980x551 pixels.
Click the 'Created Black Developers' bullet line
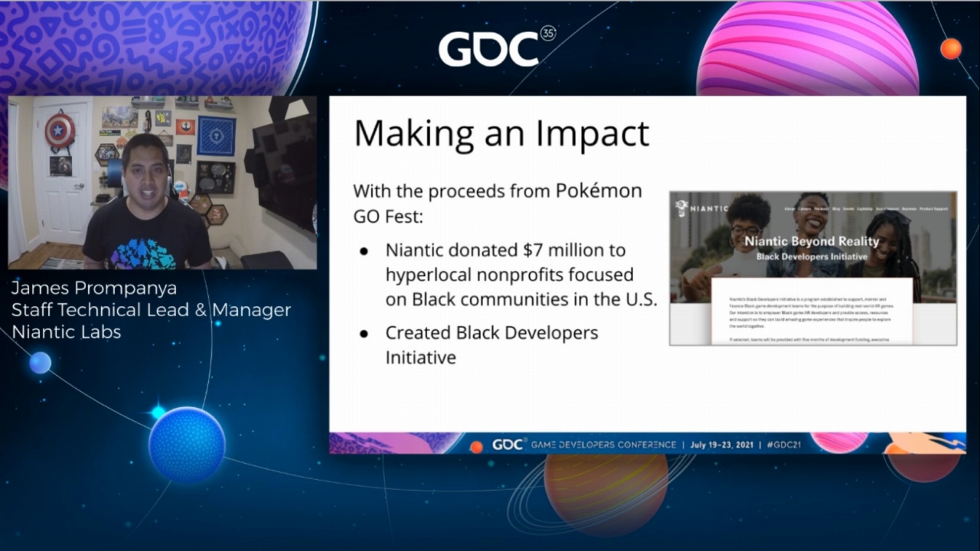[x=492, y=333]
